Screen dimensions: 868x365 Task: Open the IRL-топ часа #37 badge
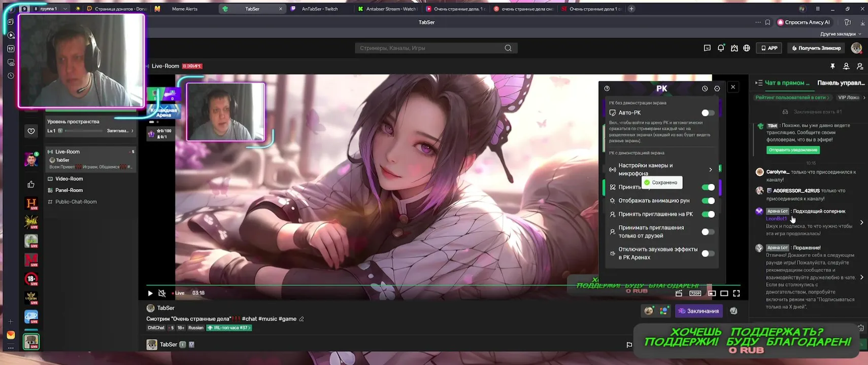[x=229, y=328]
